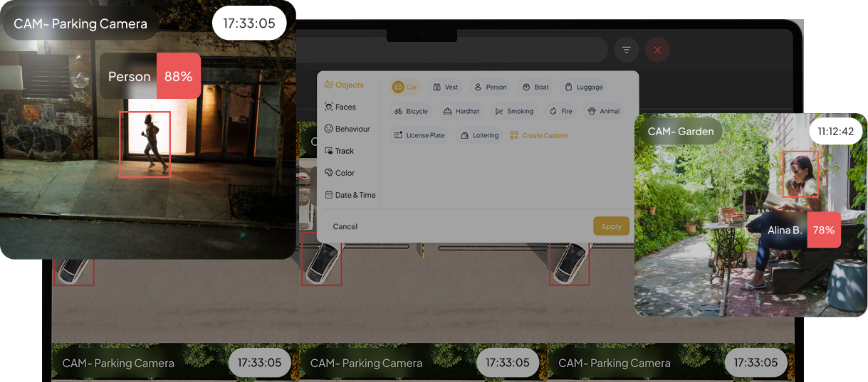Select the Boat filter chip
This screenshot has width=868, height=382.
(535, 87)
